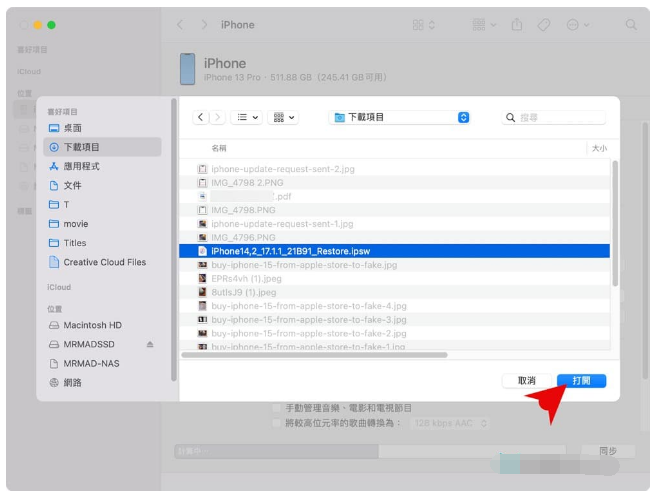Select Creative Cloud Files in sidebar

click(102, 262)
